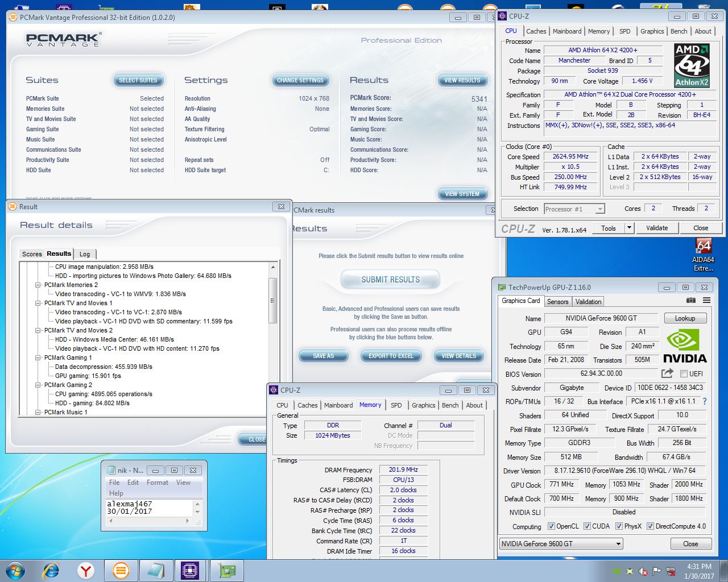Click the Notepad window title icon
728x582 pixels.
click(x=110, y=471)
